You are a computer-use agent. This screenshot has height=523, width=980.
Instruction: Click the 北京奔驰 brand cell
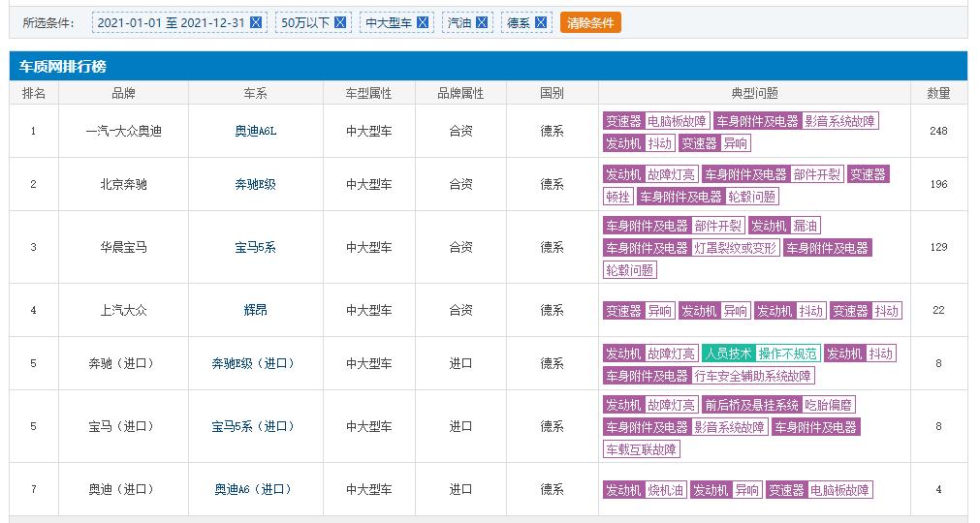(123, 184)
